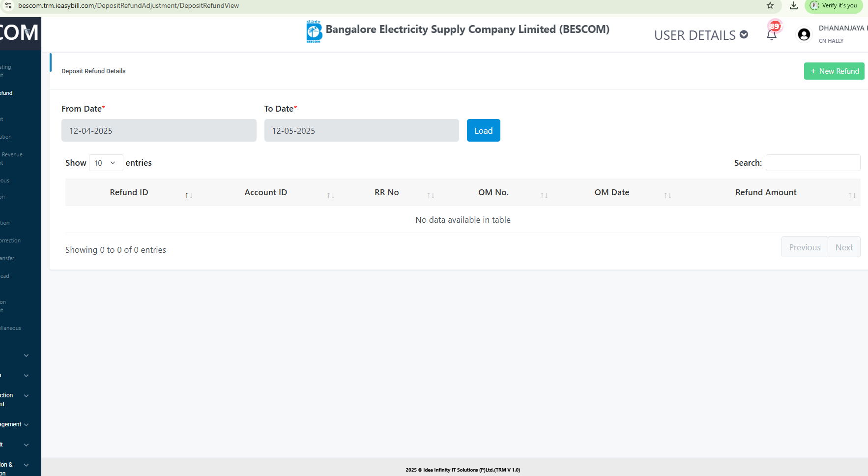The height and width of the screenshot is (476, 868).
Task: Expand USER DETAILS dropdown
Action: [x=701, y=35]
